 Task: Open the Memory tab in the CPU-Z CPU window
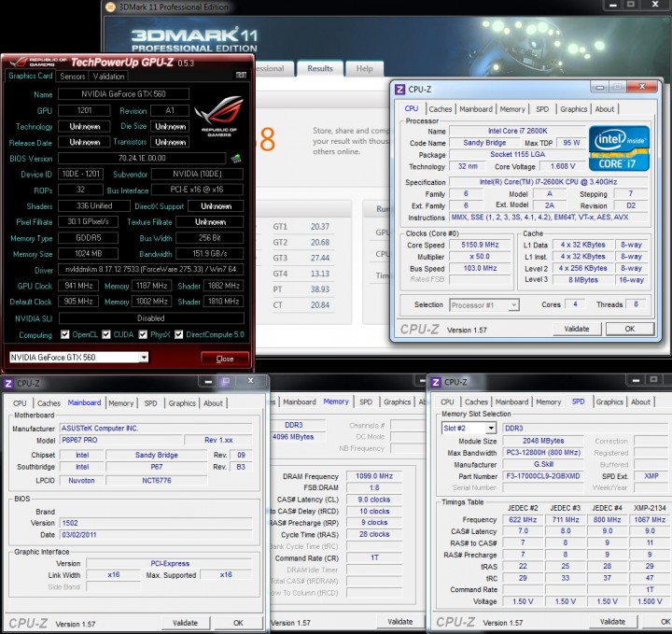512,109
